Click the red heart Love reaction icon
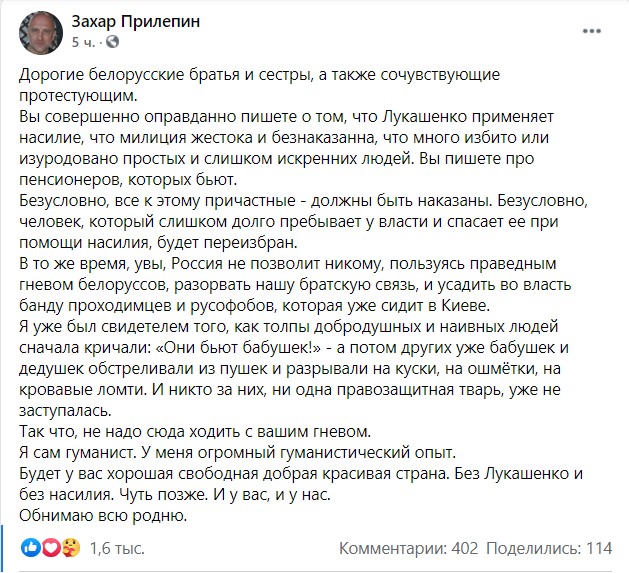Screen dimensions: 629x573 click(x=51, y=548)
